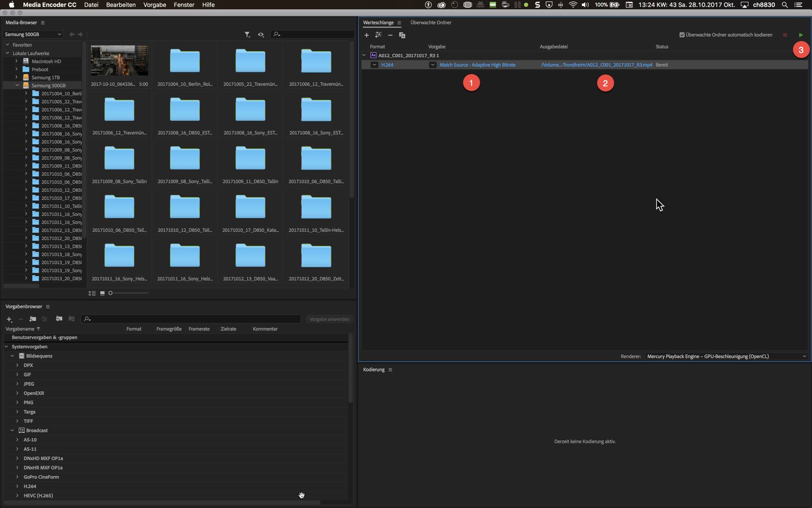Open the Bearbeiten menu
This screenshot has width=812, height=508.
click(121, 5)
